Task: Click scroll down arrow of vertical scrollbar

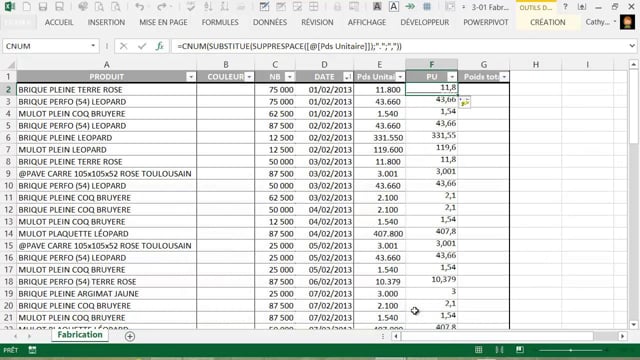Action: click(x=633, y=325)
